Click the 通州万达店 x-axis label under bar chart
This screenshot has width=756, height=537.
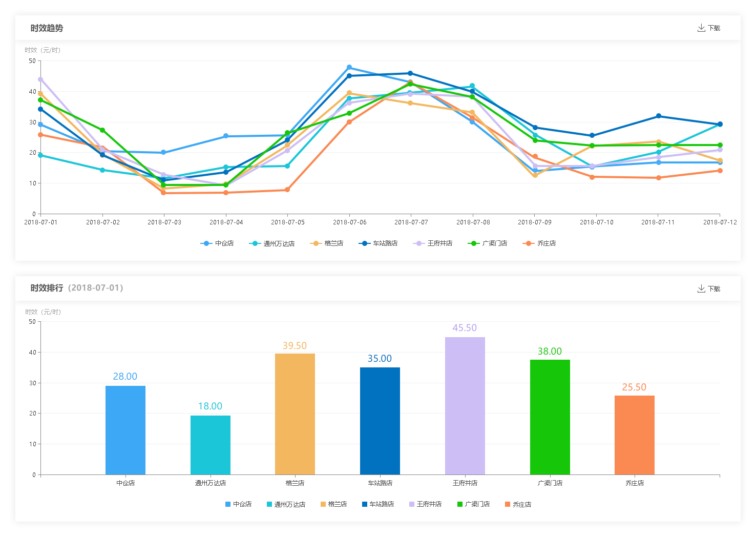click(x=211, y=483)
